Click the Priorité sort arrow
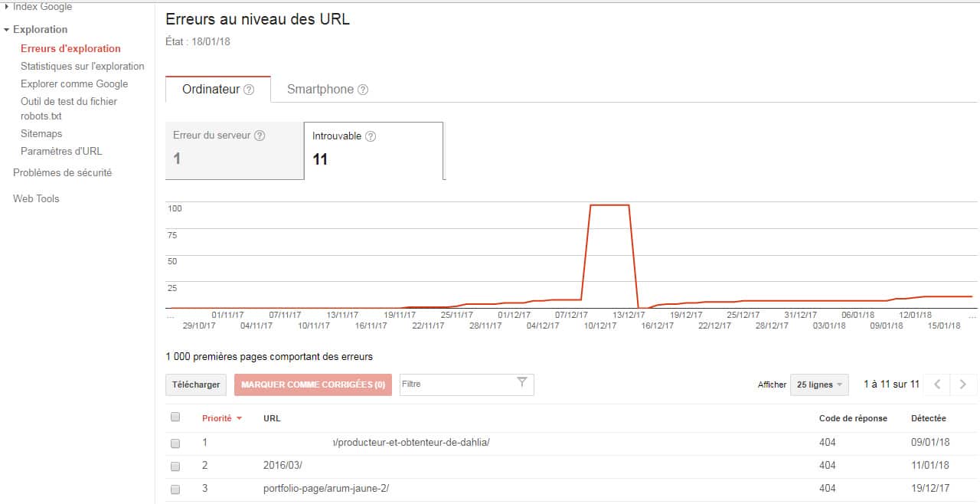This screenshot has width=980, height=504. (x=240, y=418)
